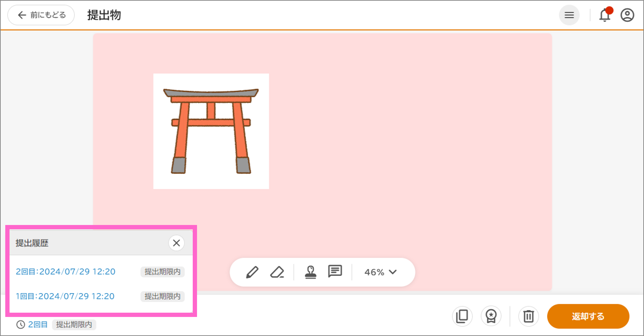Click the torii gate image
The width and height of the screenshot is (644, 336).
click(211, 131)
